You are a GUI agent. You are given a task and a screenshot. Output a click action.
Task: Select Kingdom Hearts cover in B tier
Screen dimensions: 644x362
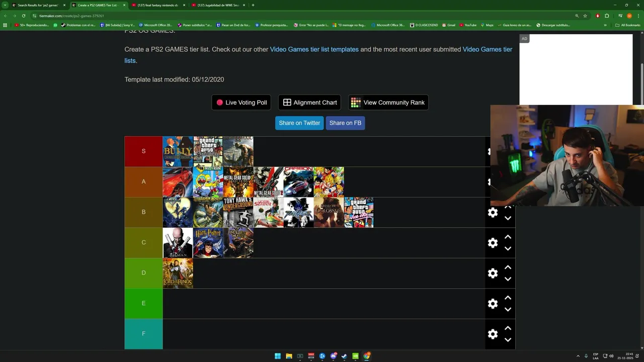click(x=178, y=212)
